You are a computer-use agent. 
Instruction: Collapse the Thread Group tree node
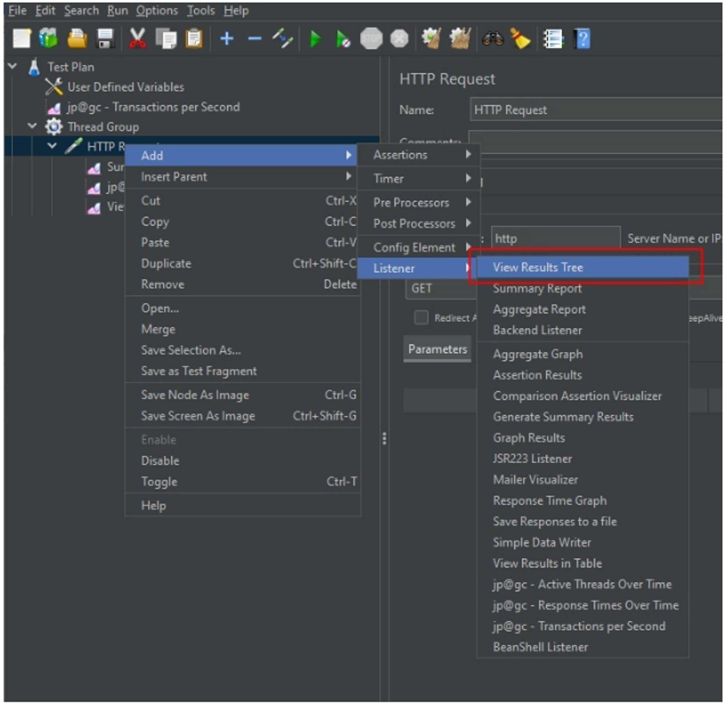tap(32, 126)
